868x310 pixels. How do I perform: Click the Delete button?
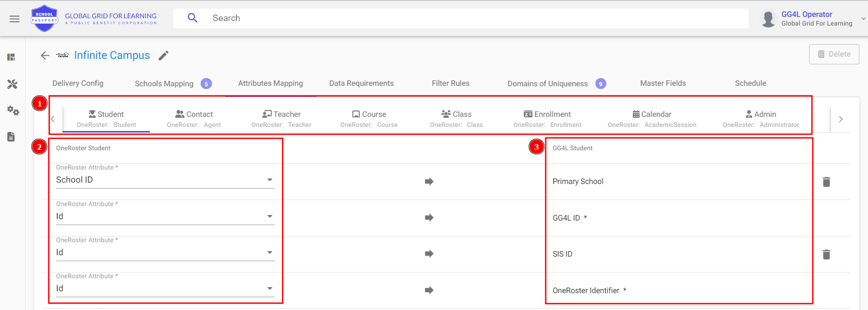point(834,54)
